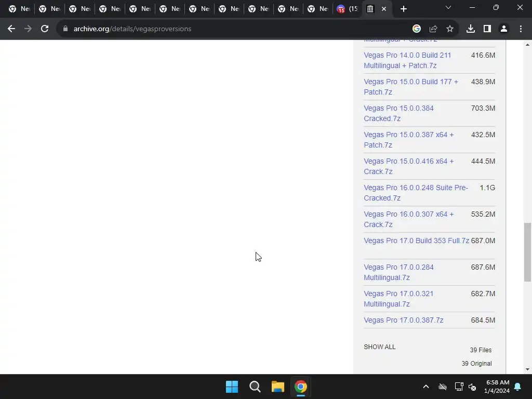Open Chrome three-dot menu

pos(521,29)
